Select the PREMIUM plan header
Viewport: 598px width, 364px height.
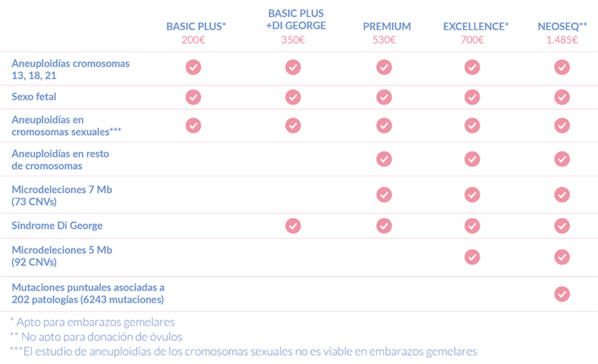(x=387, y=26)
